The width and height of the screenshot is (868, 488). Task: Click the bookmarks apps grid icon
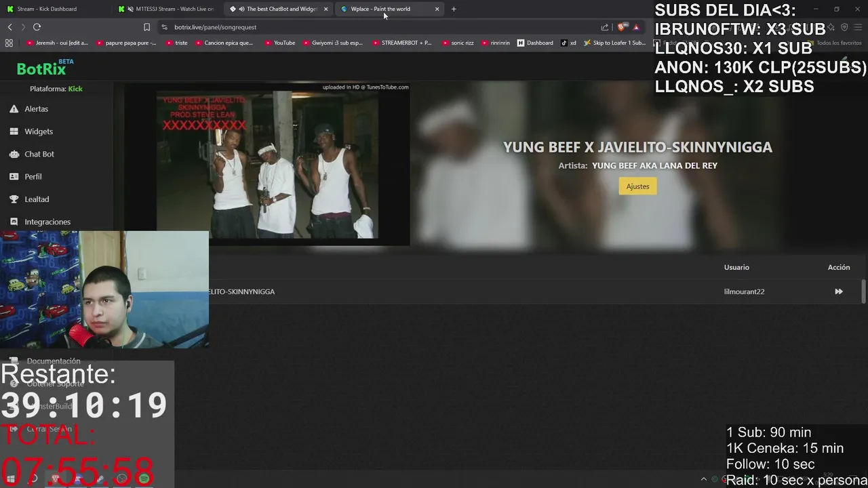9,43
